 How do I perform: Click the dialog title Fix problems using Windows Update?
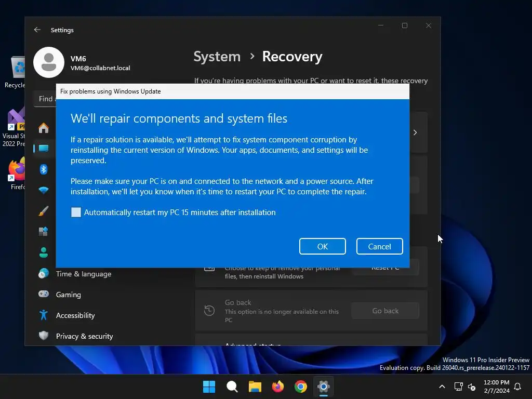coord(110,91)
